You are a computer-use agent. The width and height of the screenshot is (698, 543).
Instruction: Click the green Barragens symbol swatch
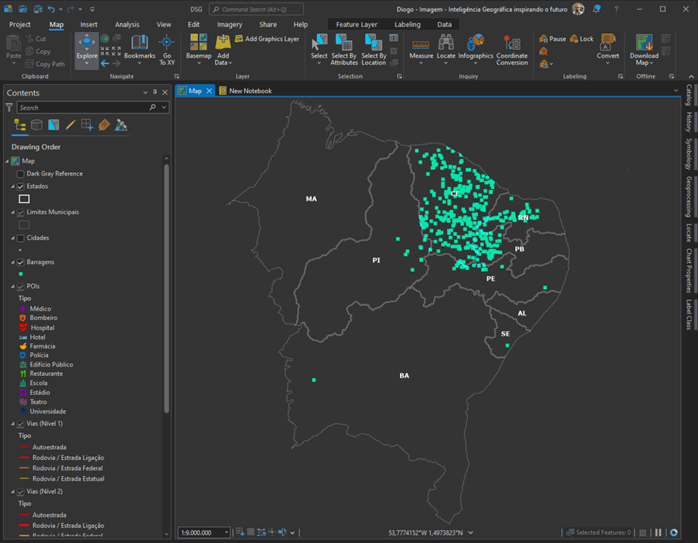pos(20,273)
